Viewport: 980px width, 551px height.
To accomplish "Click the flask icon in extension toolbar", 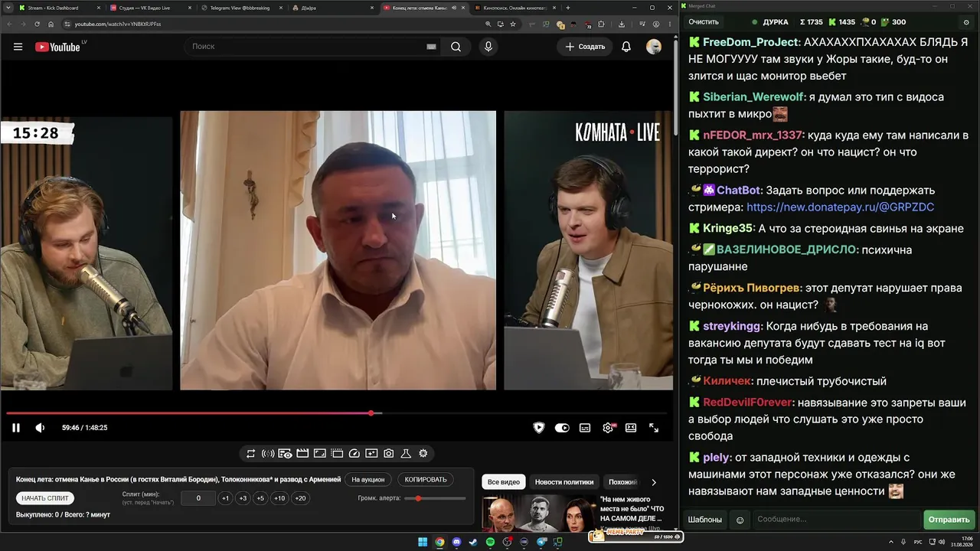I will click(406, 454).
